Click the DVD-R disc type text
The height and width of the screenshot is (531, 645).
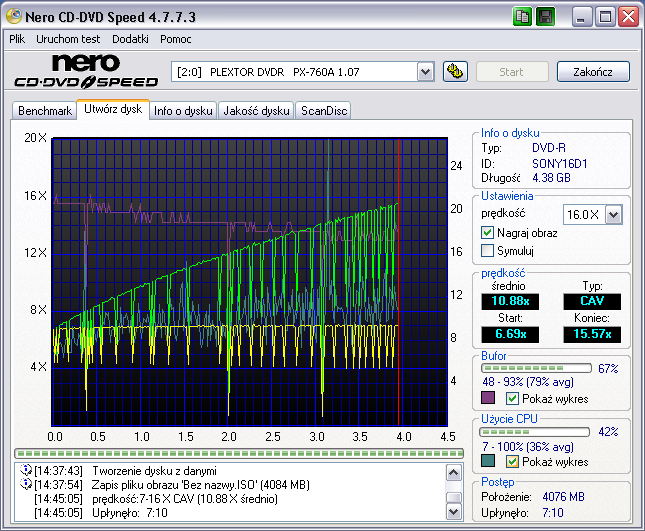(549, 148)
